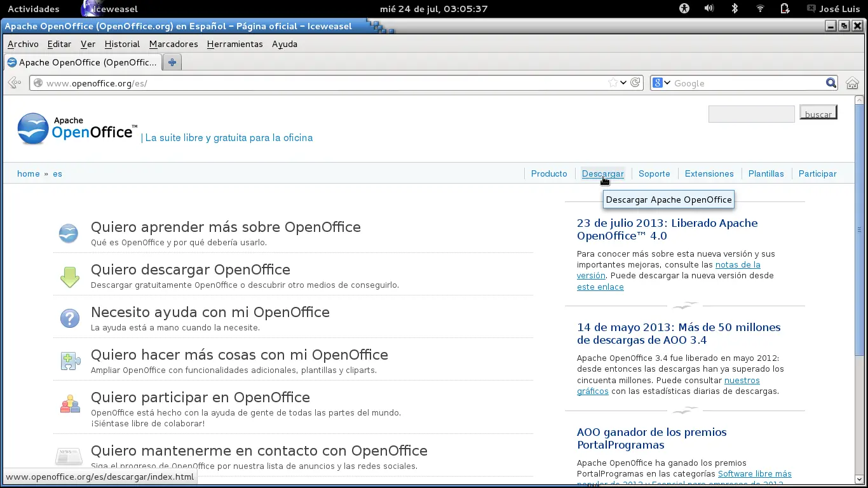Open the Herramientas menu

click(234, 44)
